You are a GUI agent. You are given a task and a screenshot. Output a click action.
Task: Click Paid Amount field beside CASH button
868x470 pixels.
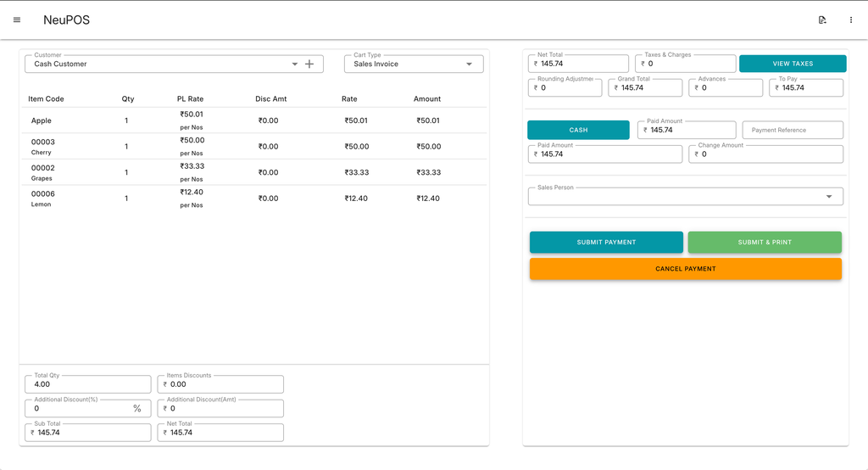pyautogui.click(x=687, y=131)
